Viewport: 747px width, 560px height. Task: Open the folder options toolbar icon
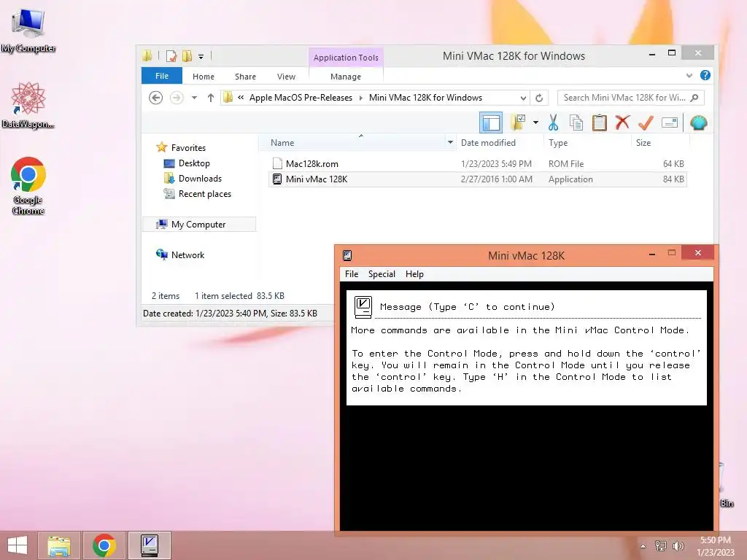(x=518, y=122)
